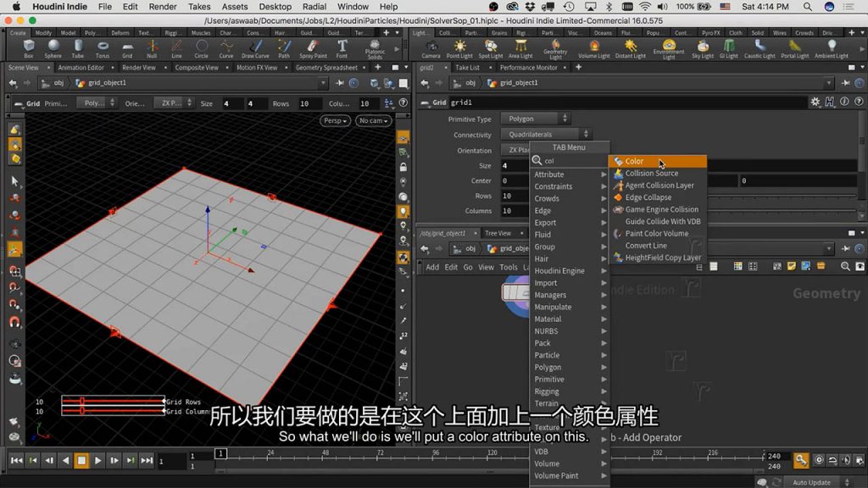This screenshot has height=488, width=868.
Task: Open macOS Spotlight search
Action: [x=808, y=7]
